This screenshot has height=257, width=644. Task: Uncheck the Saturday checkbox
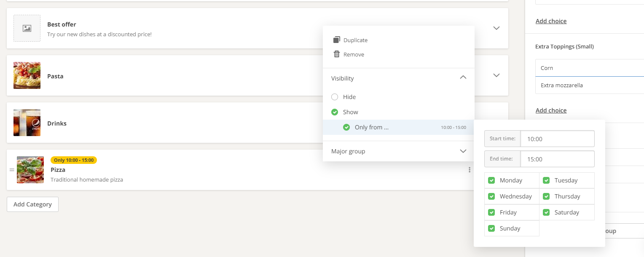coord(546,212)
